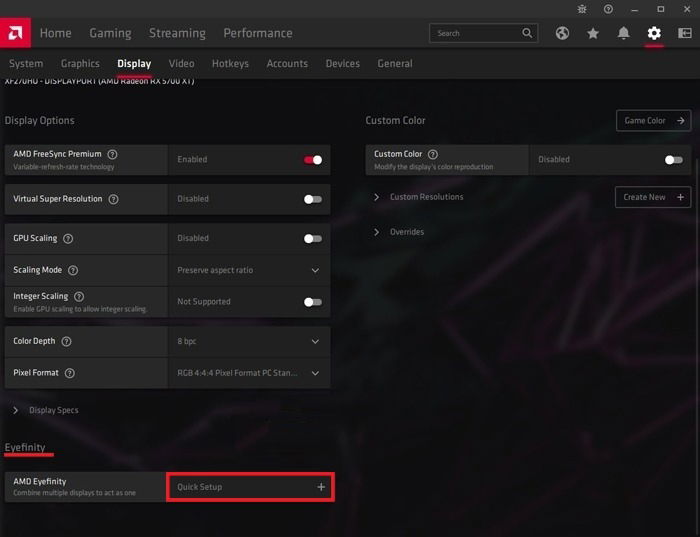Viewport: 700px width, 537px height.
Task: Switch to the Devices tab
Action: [x=342, y=63]
